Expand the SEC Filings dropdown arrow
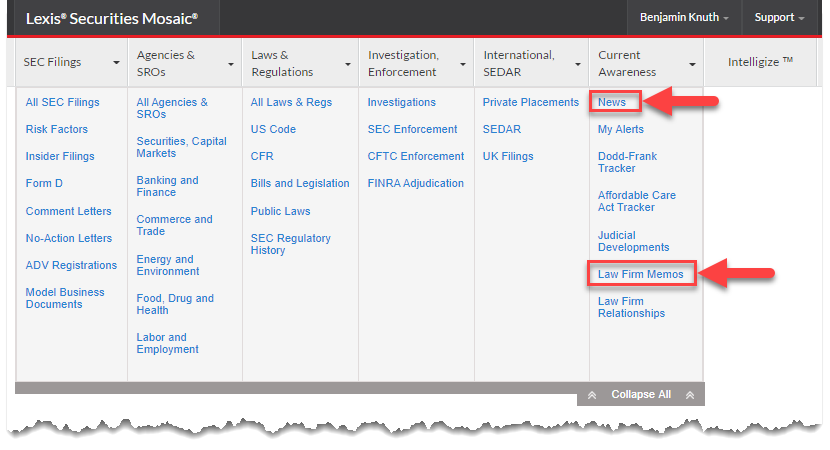Viewport: 830px width, 450px height. (x=116, y=62)
